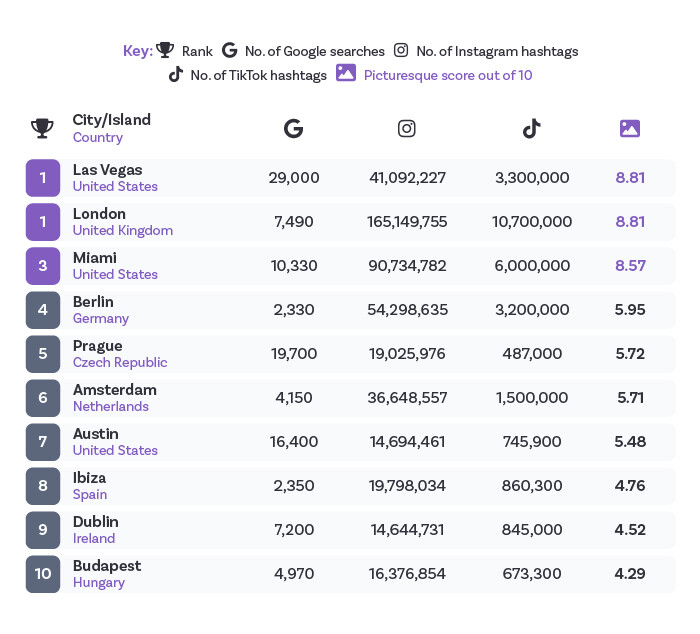The width and height of the screenshot is (700, 634).
Task: Click the Google icon in the key legend
Action: pyautogui.click(x=229, y=50)
